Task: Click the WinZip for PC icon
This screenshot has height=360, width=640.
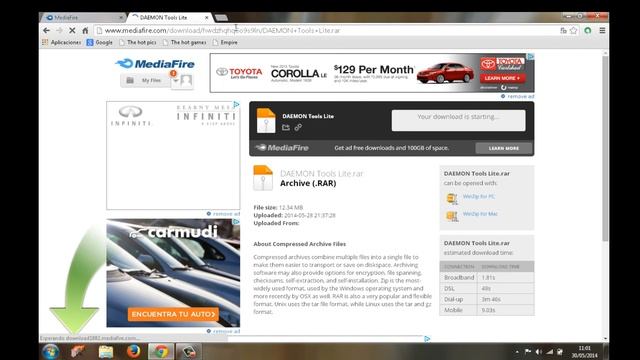Action: click(x=452, y=199)
